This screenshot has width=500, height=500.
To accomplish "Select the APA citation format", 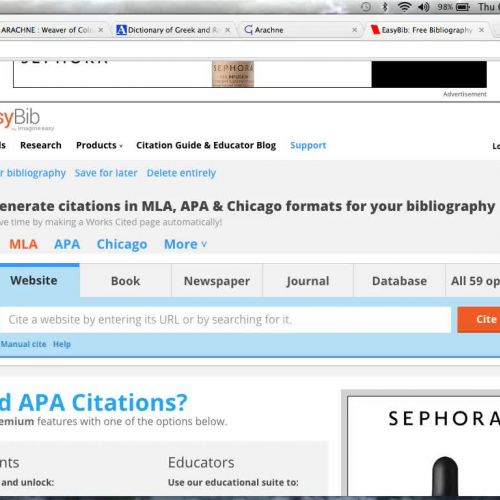I will pos(67,244).
